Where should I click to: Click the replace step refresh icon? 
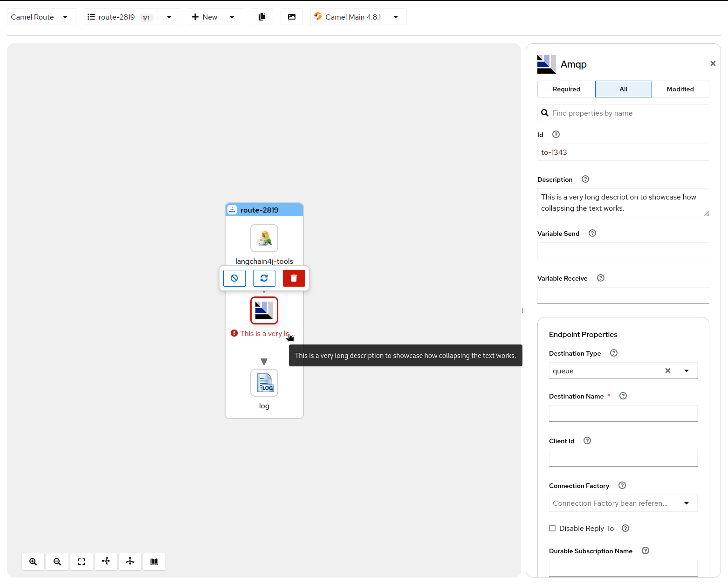point(264,278)
